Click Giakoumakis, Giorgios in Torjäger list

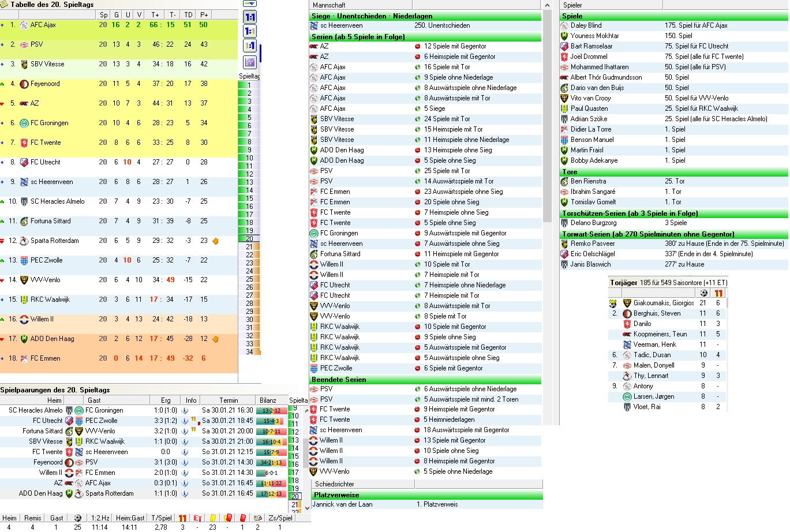click(x=664, y=303)
